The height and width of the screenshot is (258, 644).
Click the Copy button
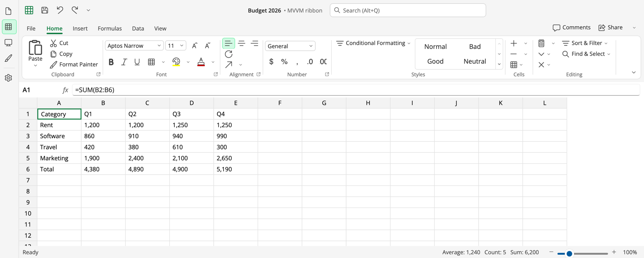click(x=61, y=54)
